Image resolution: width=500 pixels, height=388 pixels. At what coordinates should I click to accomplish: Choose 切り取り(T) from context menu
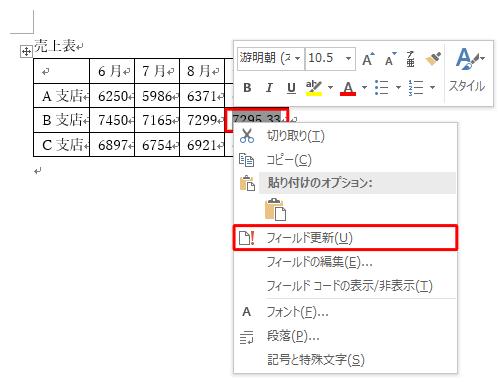coord(345,136)
